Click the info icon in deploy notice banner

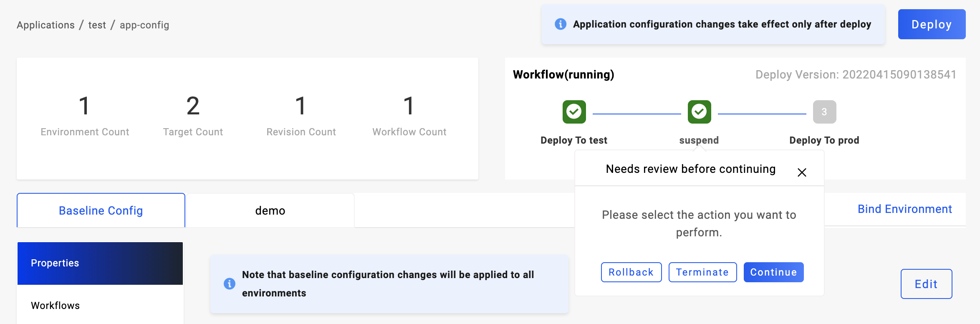561,24
